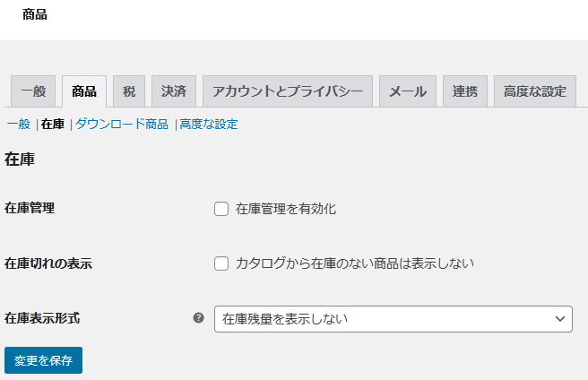
Task: Select the 高度な設定 top tab
Action: click(535, 91)
